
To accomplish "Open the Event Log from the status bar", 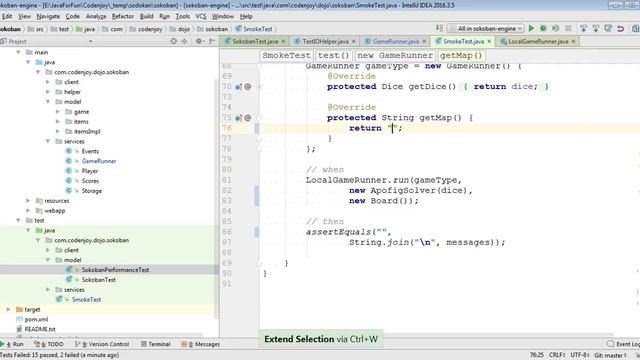I will [622, 344].
